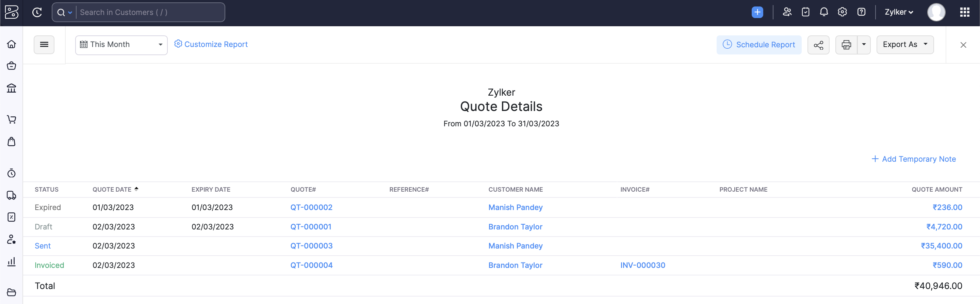
Task: Open recent activity history icon
Action: click(x=37, y=12)
